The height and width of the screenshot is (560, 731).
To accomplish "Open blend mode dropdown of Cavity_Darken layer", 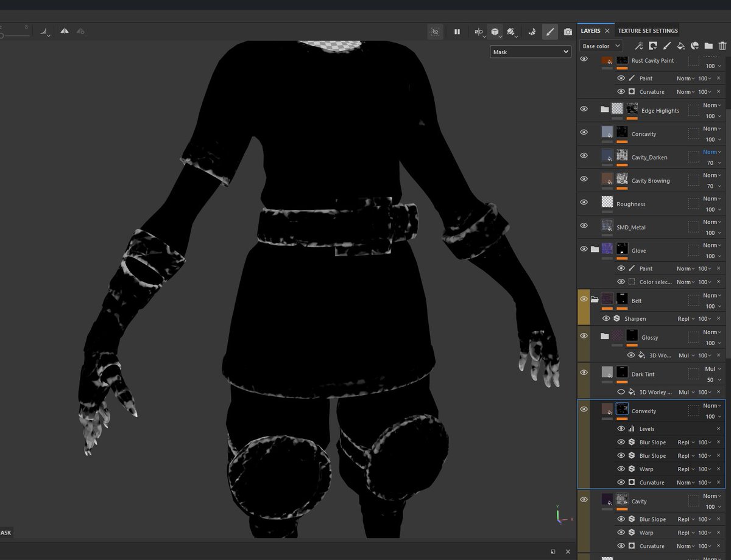I will [x=712, y=152].
